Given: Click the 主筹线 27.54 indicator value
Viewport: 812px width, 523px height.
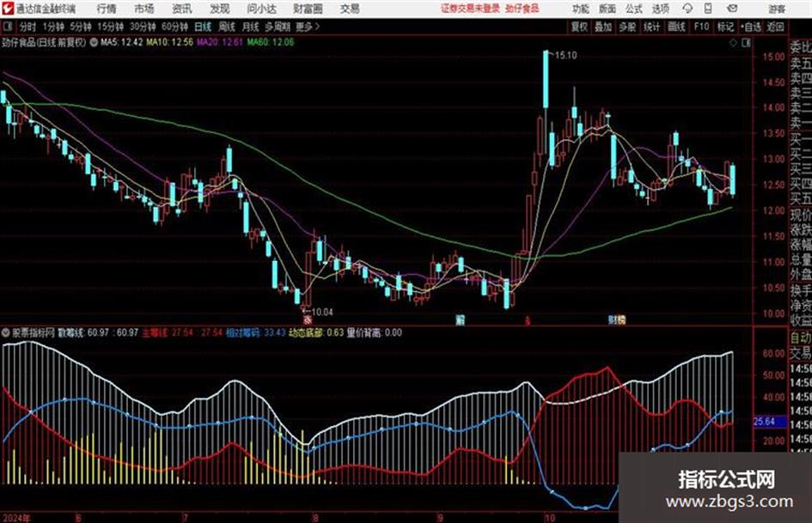Looking at the screenshot, I should pos(182,332).
